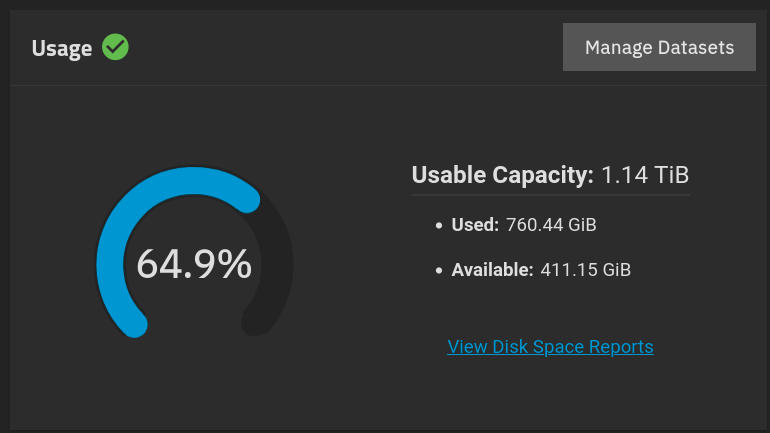Click the horizontal separator below the Usage header
This screenshot has height=433, width=770.
point(385,85)
